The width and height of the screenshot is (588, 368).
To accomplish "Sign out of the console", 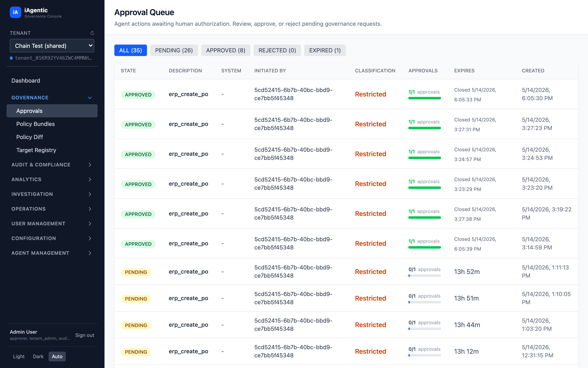I will tap(85, 335).
